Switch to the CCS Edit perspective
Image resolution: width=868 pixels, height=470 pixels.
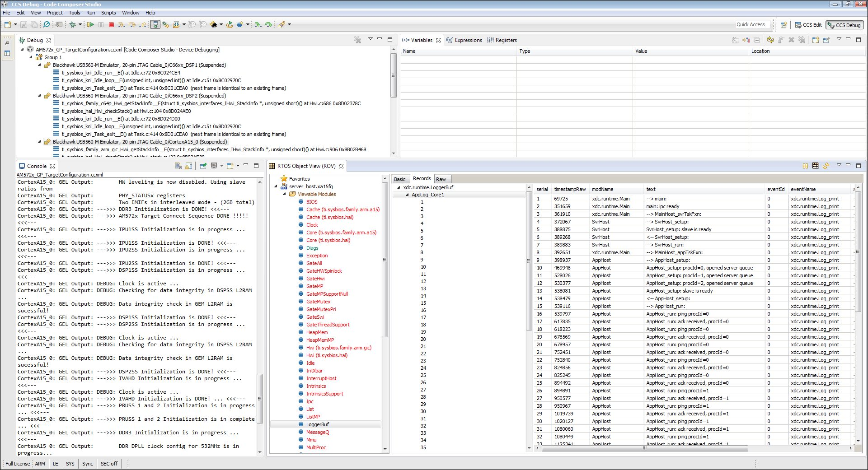[808, 25]
